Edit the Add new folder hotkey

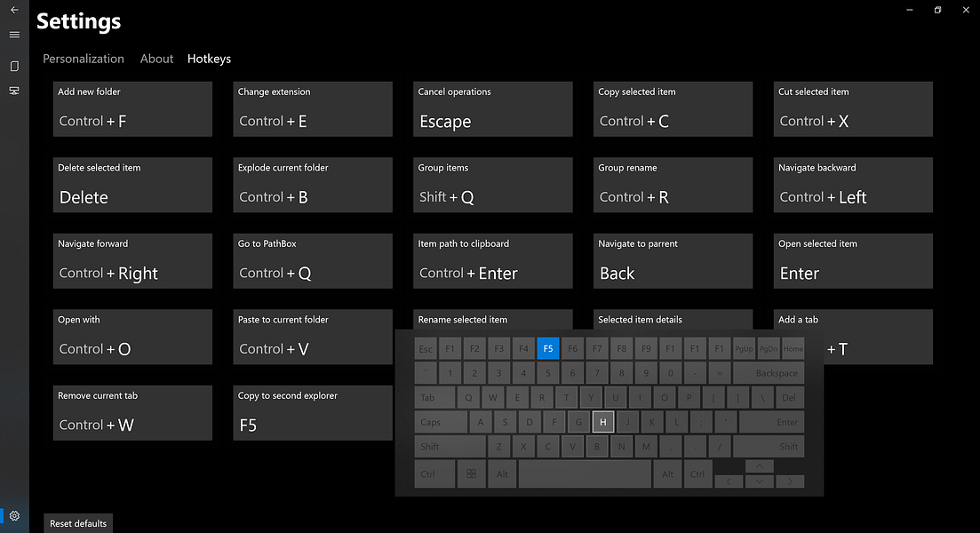(132, 108)
